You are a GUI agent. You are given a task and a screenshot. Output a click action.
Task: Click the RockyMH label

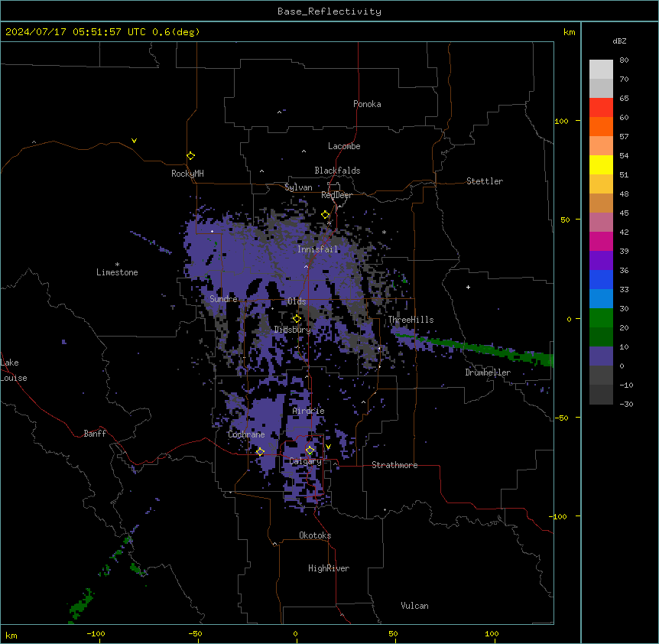click(187, 174)
